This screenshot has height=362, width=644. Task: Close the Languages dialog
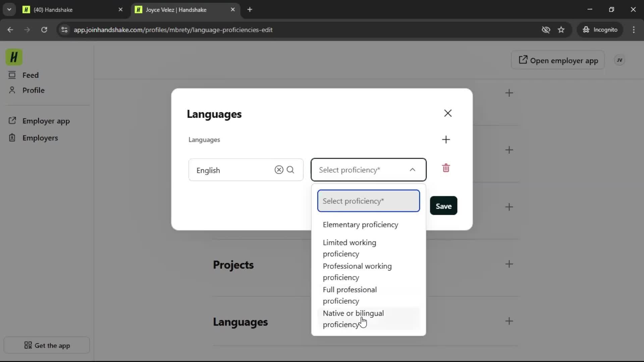tap(448, 113)
